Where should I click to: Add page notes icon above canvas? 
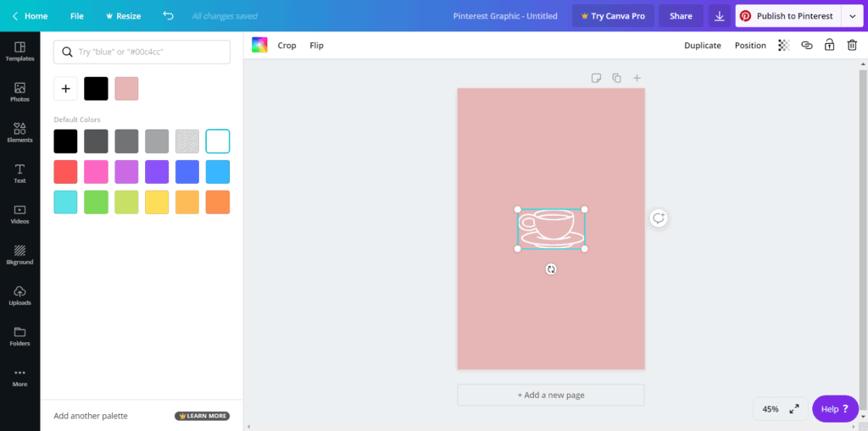tap(596, 78)
